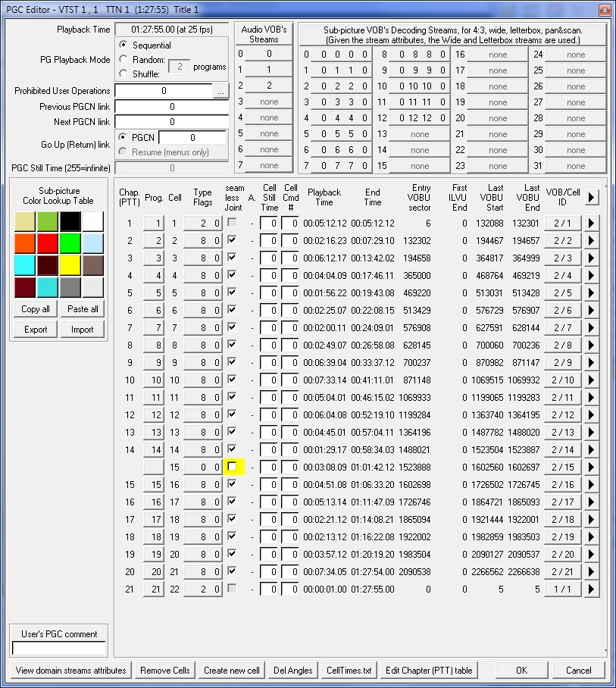This screenshot has width=616, height=688.
Task: Click the View domain streams attributes button
Action: (70, 671)
